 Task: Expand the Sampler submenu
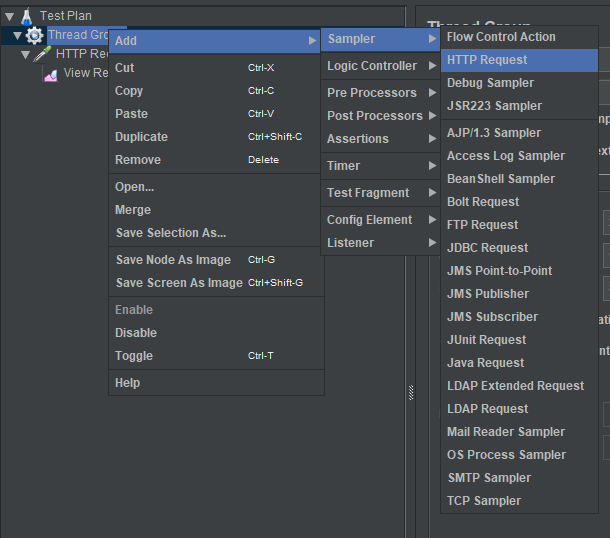click(x=380, y=39)
